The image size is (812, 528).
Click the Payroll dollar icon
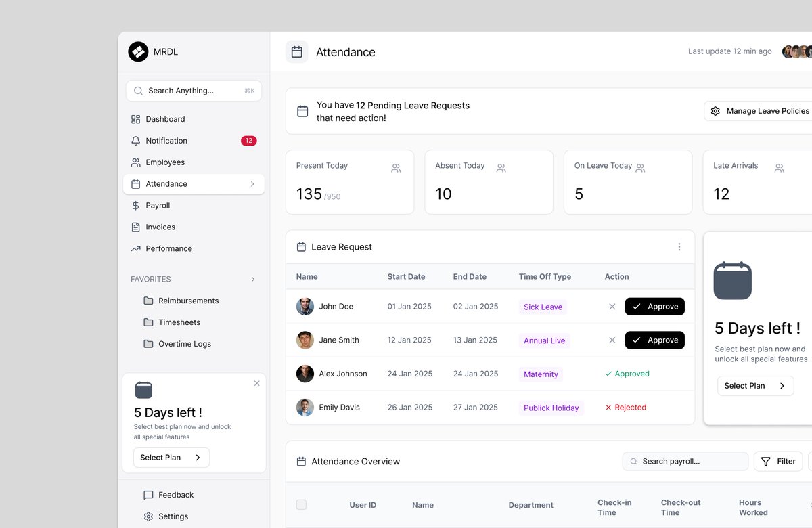(135, 206)
